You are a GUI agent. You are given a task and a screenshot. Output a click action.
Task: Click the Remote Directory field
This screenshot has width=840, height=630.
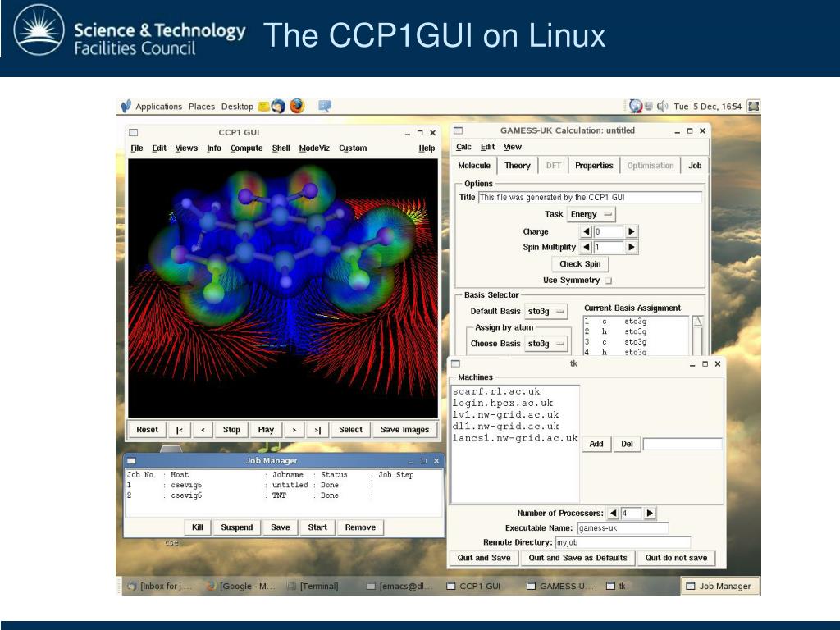[623, 543]
